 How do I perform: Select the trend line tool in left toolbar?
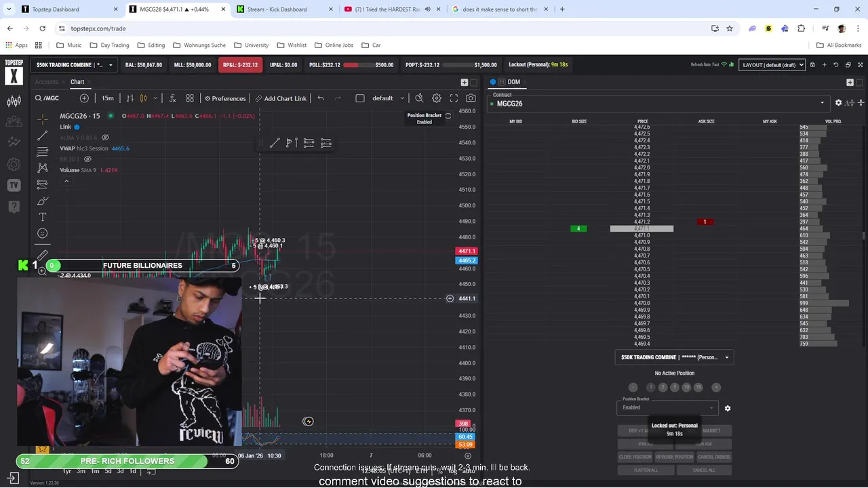tap(42, 135)
